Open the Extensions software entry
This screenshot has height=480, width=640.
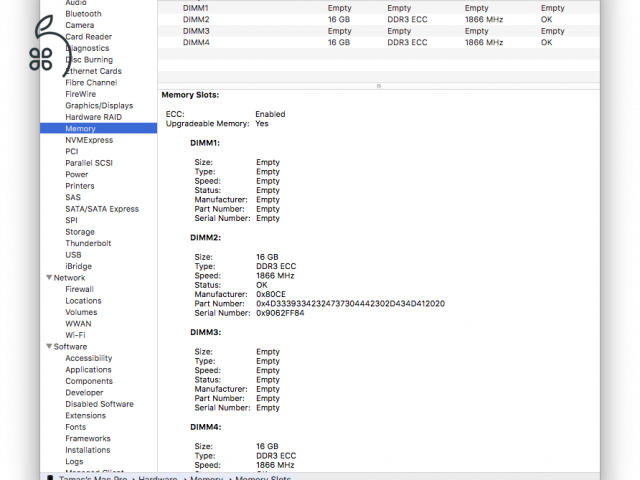85,416
